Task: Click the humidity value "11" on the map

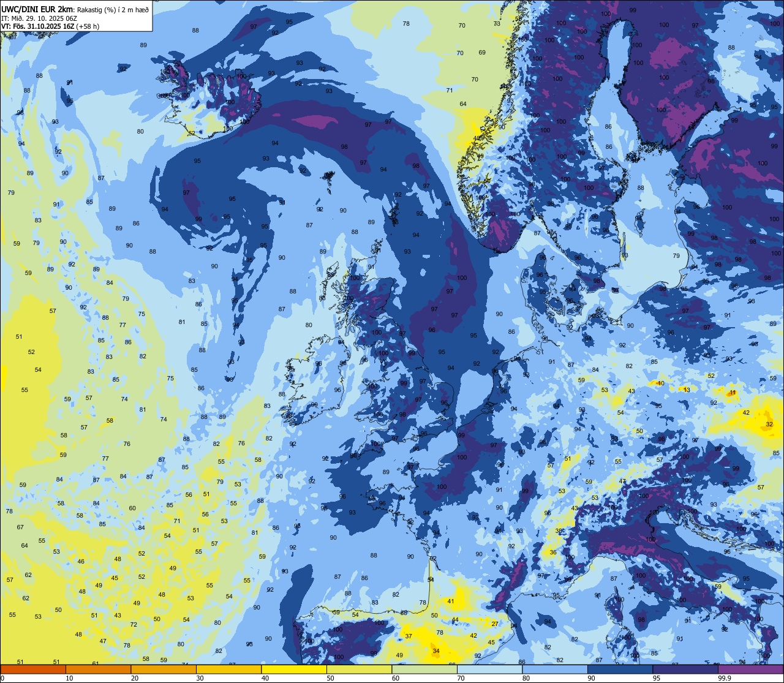Action: tap(733, 392)
